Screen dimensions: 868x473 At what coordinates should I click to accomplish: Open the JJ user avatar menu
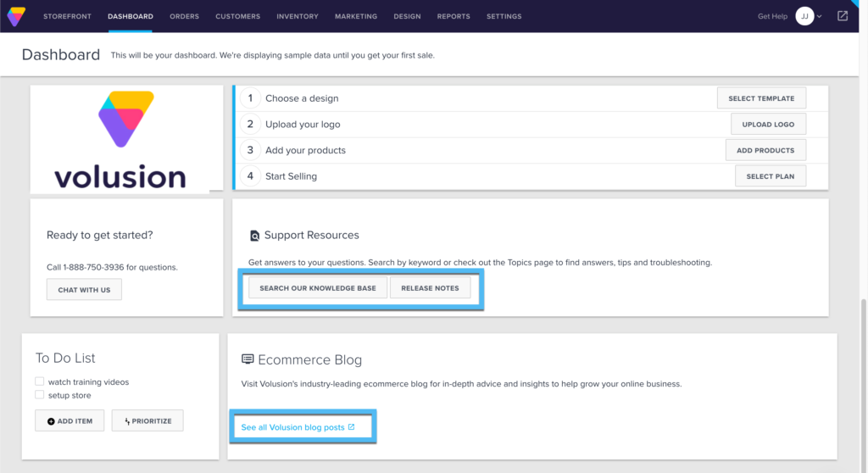click(804, 16)
